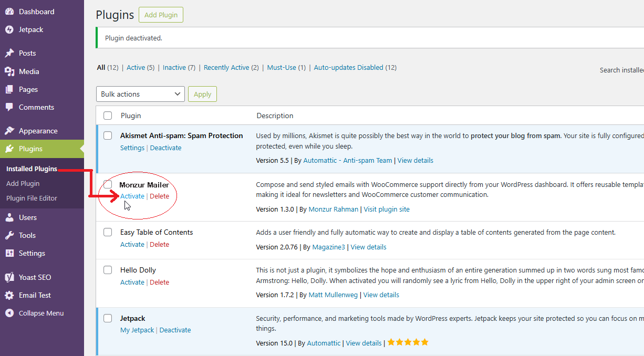
Task: Filter plugins by the Inactive tab
Action: point(174,67)
